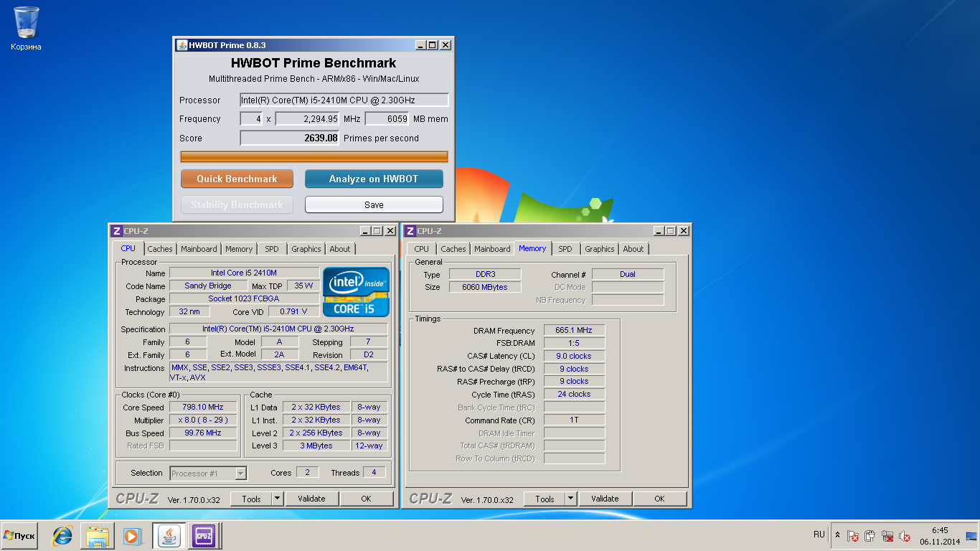
Task: Click Tools button in right CPU-Z window
Action: [545, 499]
